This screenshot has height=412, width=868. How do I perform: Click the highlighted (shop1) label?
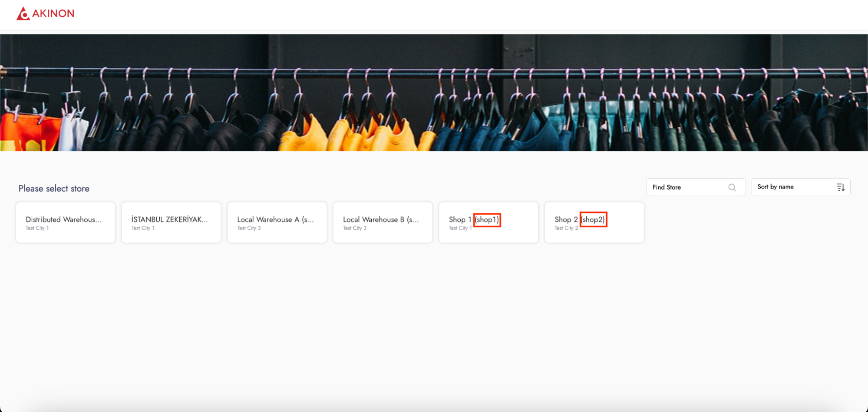point(487,219)
